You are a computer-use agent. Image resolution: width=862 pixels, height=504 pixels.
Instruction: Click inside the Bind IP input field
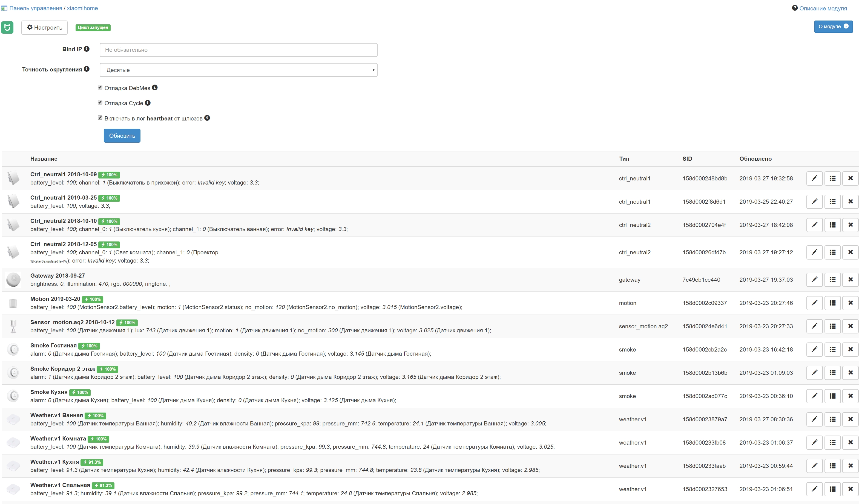(238, 50)
